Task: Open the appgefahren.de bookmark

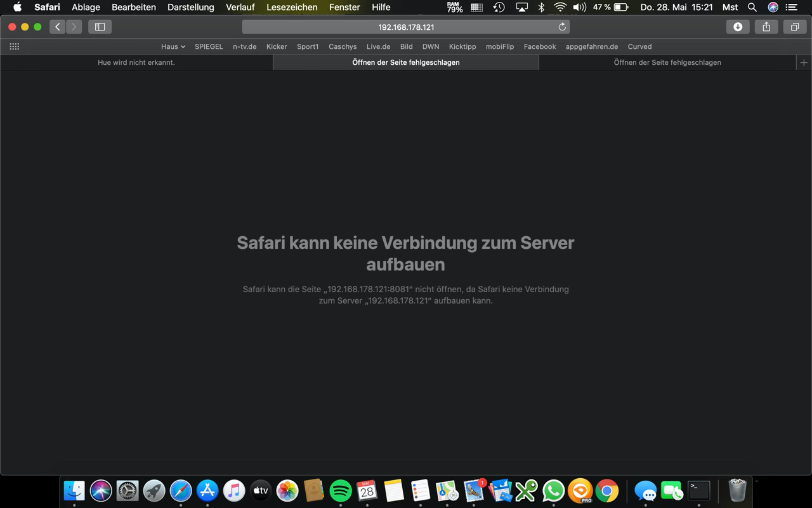Action: [x=592, y=46]
